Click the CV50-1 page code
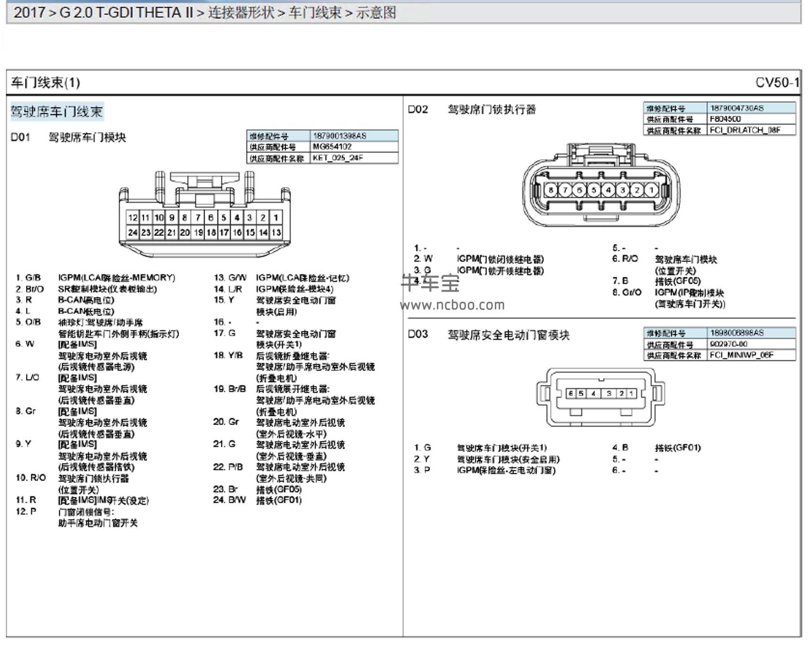Viewport: 812px width, 646px height. [x=777, y=82]
